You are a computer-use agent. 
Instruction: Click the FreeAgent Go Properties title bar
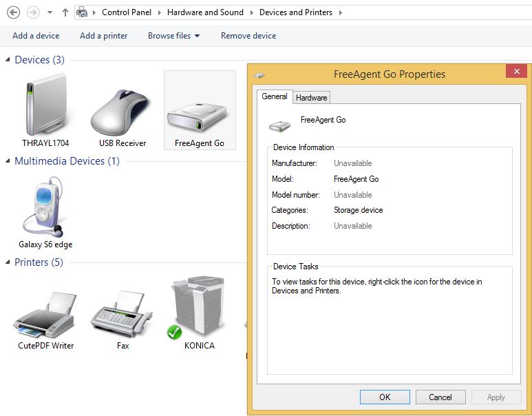389,74
